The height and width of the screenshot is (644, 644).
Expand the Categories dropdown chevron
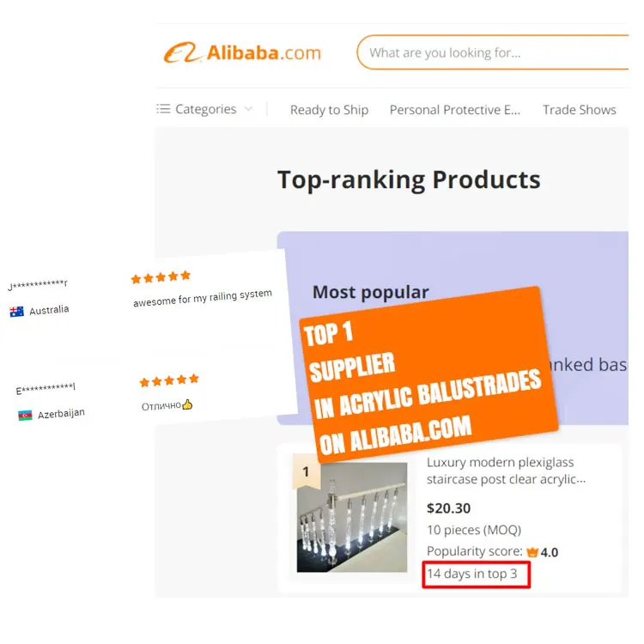click(248, 109)
